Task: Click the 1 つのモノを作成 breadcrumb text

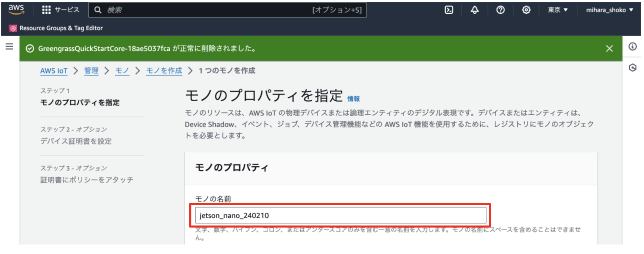Action: click(x=227, y=71)
